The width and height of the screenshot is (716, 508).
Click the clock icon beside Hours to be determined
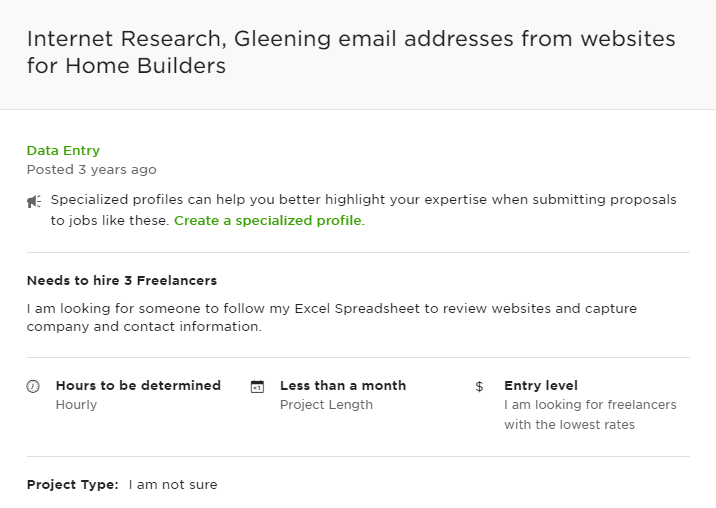(33, 386)
